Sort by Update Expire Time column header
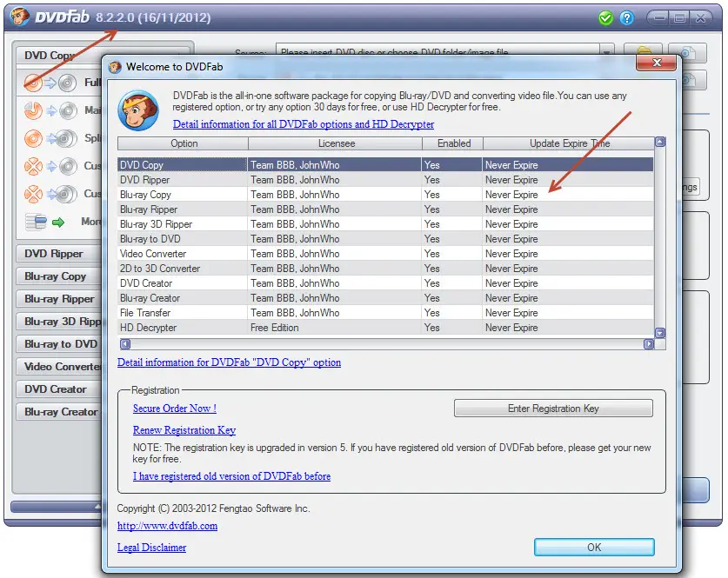The height and width of the screenshot is (578, 728). pyautogui.click(x=569, y=143)
